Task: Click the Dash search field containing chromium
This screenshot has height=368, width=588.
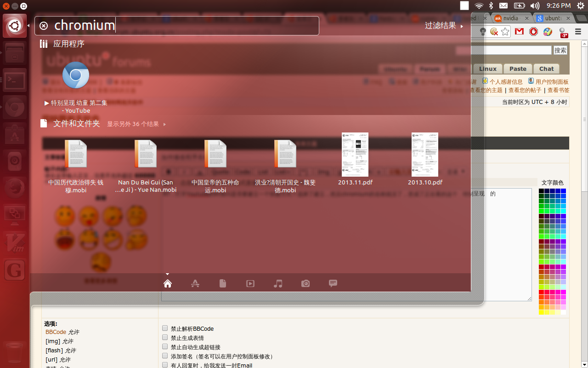Action: click(176, 26)
